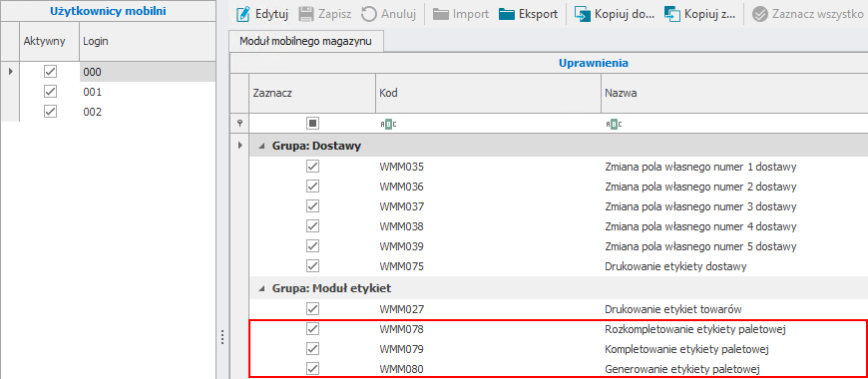868x379 pixels.
Task: Click the panel splitter dots handle
Action: (221, 336)
